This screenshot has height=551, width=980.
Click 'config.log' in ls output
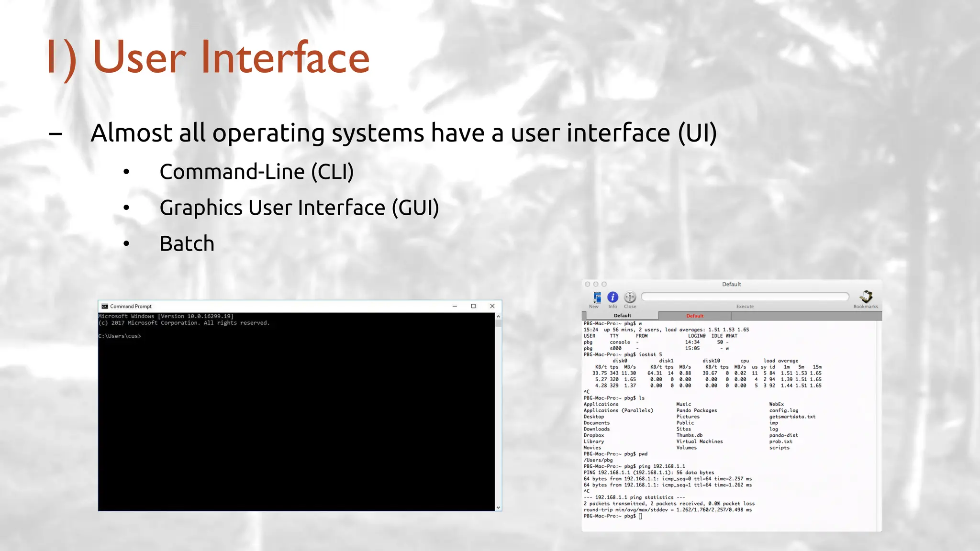click(784, 410)
